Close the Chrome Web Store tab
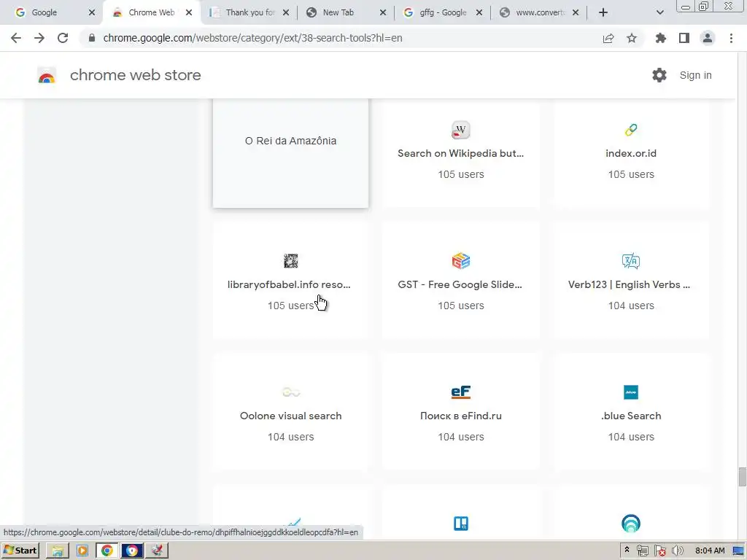 tap(189, 12)
